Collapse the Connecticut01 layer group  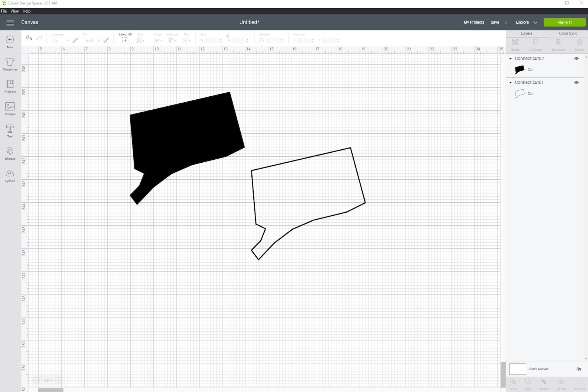coord(511,83)
